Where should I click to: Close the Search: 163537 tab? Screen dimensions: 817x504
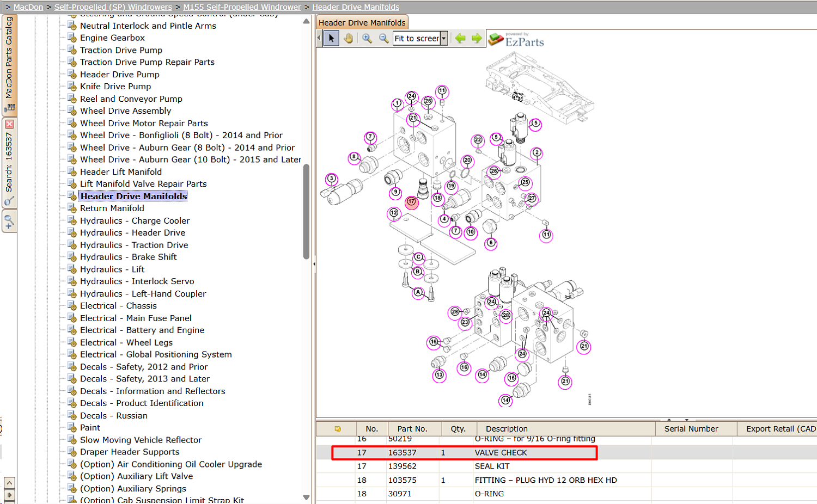(9, 124)
